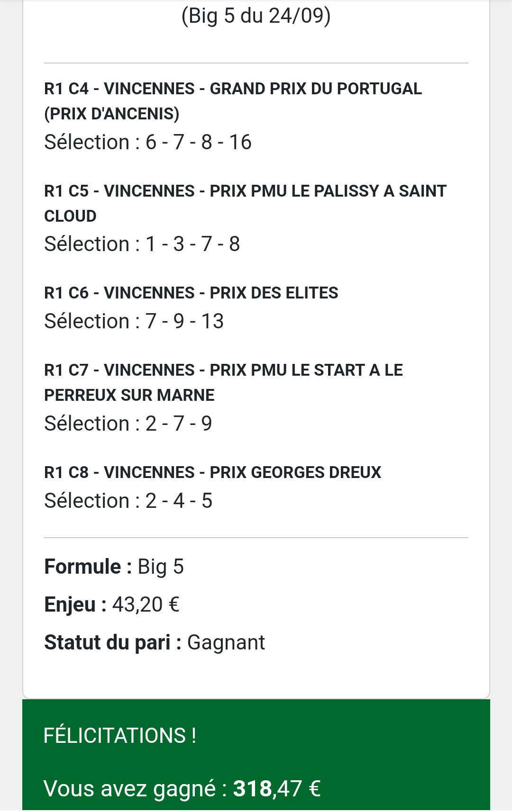
Task: Click the Sélection 7 - 9 - 13 line
Action: [134, 321]
